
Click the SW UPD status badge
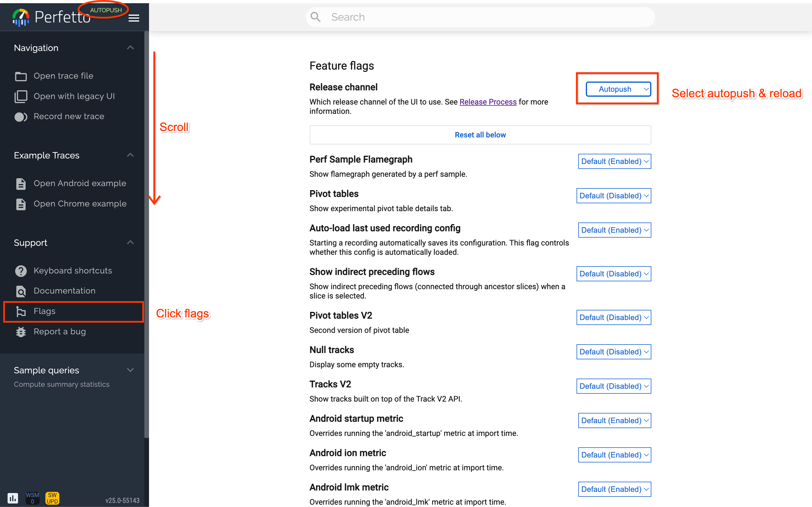point(52,498)
